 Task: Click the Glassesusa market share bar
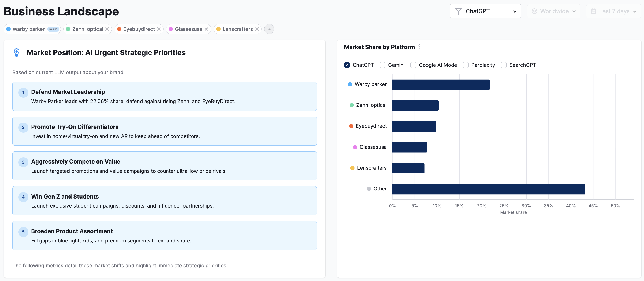pos(410,147)
